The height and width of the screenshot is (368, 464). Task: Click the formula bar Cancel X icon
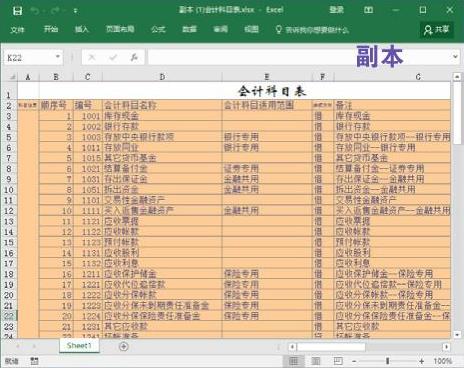(92, 57)
